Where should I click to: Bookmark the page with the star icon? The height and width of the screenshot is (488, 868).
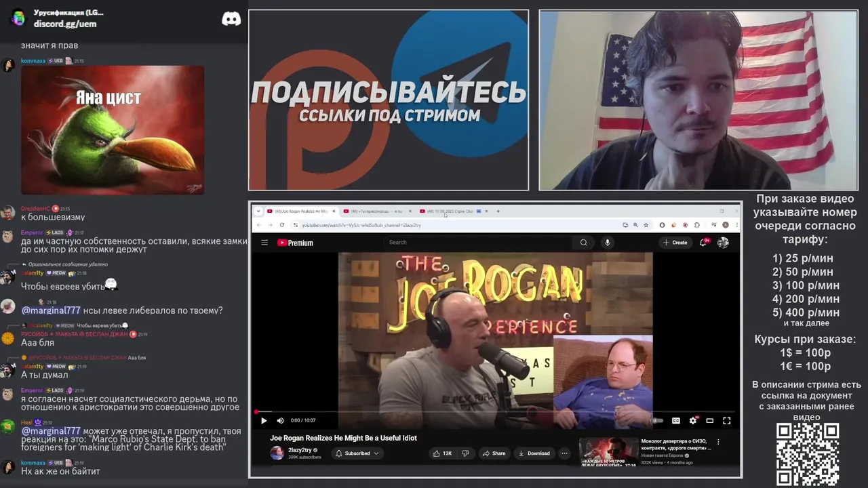(646, 225)
